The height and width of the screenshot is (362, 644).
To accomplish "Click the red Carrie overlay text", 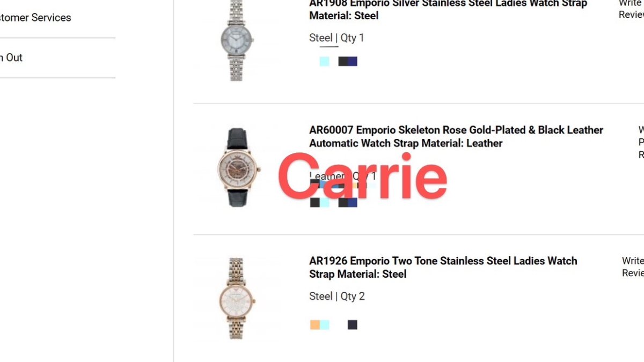I will (362, 176).
